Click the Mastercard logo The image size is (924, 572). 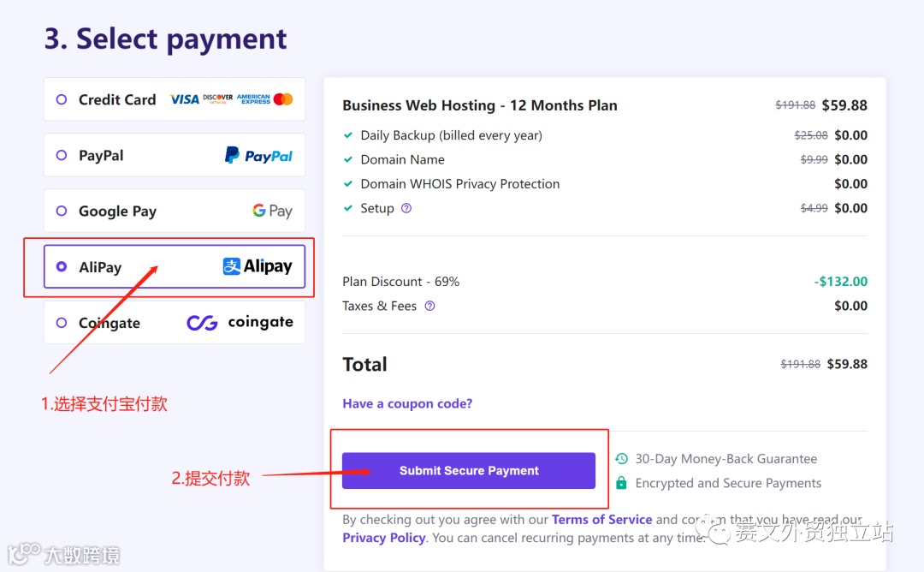tap(283, 99)
